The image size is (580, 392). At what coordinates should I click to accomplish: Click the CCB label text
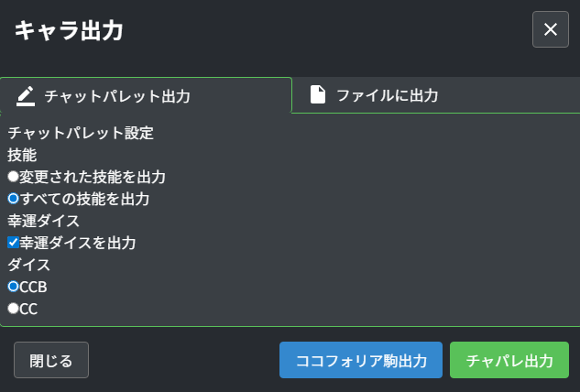[33, 287]
